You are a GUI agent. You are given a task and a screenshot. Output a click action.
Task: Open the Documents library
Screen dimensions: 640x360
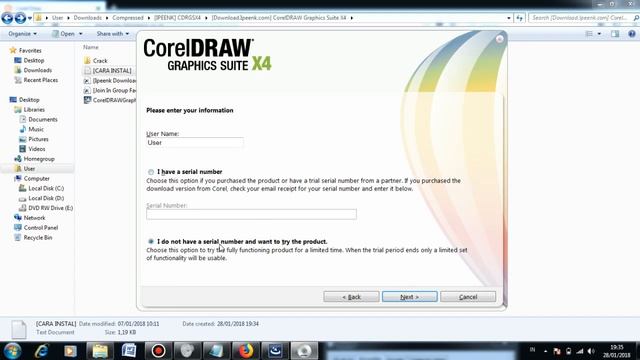click(38, 119)
